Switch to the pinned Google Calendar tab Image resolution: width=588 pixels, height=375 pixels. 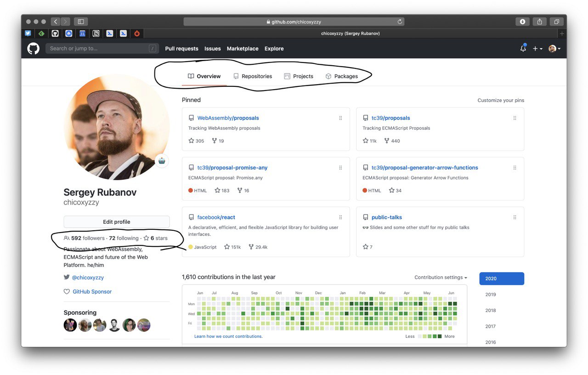(82, 34)
